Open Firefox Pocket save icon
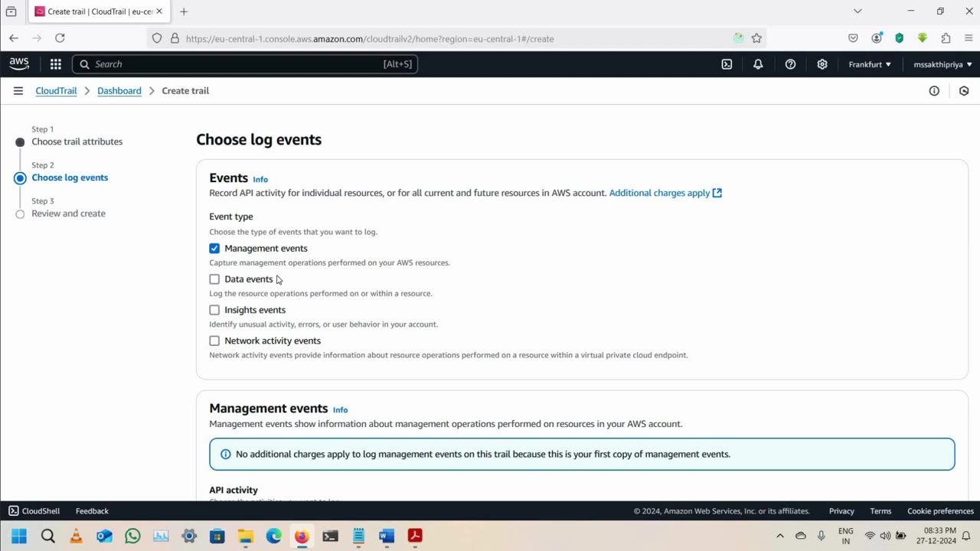 pos(853,38)
